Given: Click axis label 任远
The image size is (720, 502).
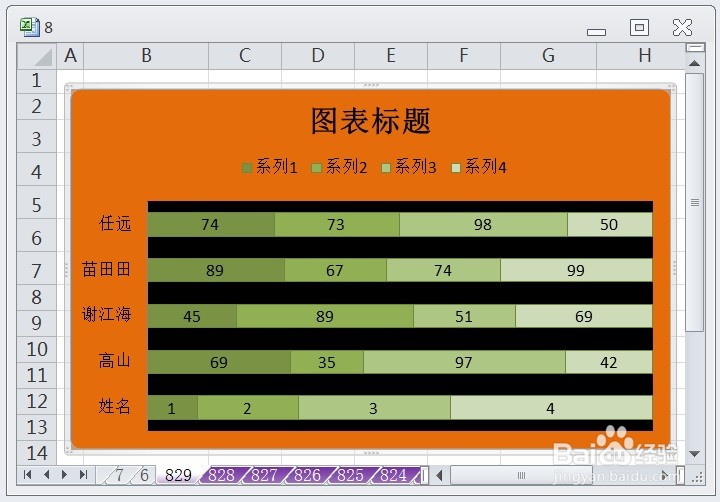Looking at the screenshot, I should 115,224.
